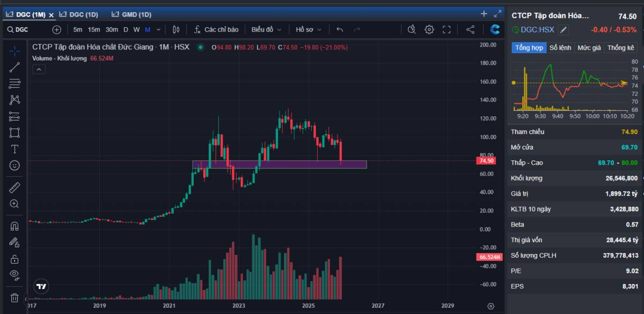Screen dimensions: 644x314
Task: Select the M monthly timeframe
Action: [147, 29]
